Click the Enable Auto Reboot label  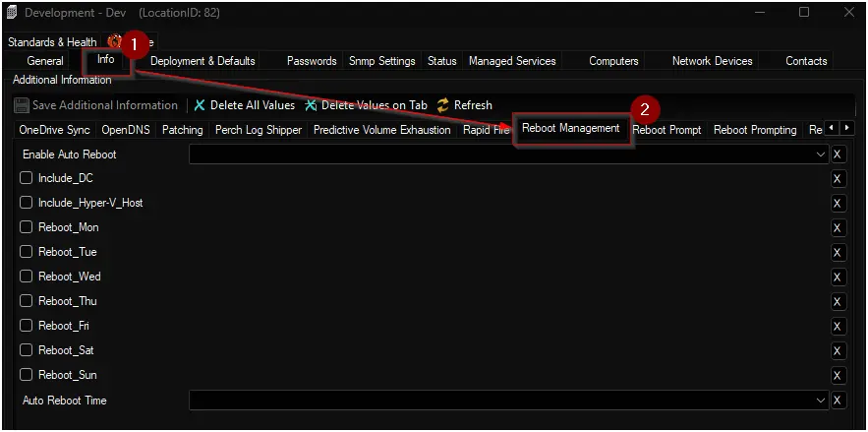(69, 154)
